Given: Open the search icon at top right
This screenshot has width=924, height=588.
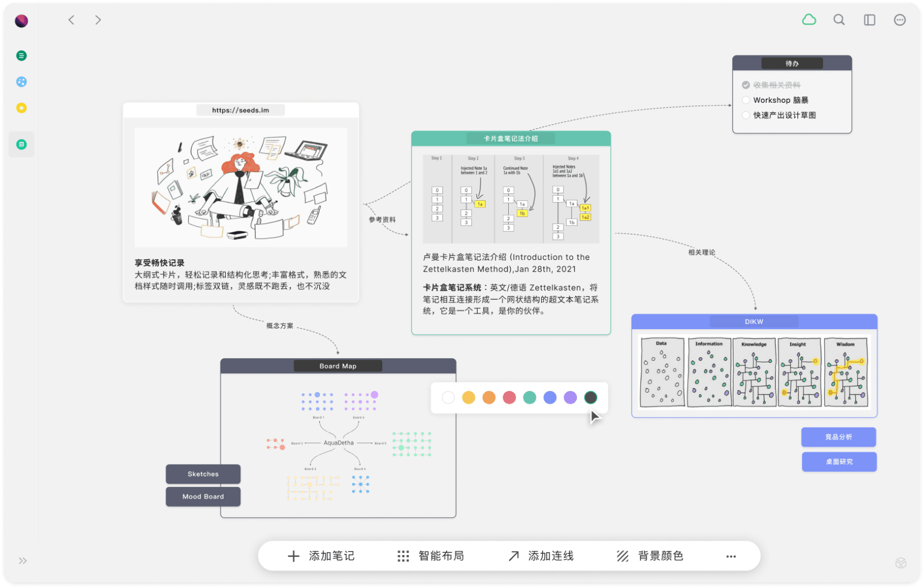Looking at the screenshot, I should tap(839, 19).
